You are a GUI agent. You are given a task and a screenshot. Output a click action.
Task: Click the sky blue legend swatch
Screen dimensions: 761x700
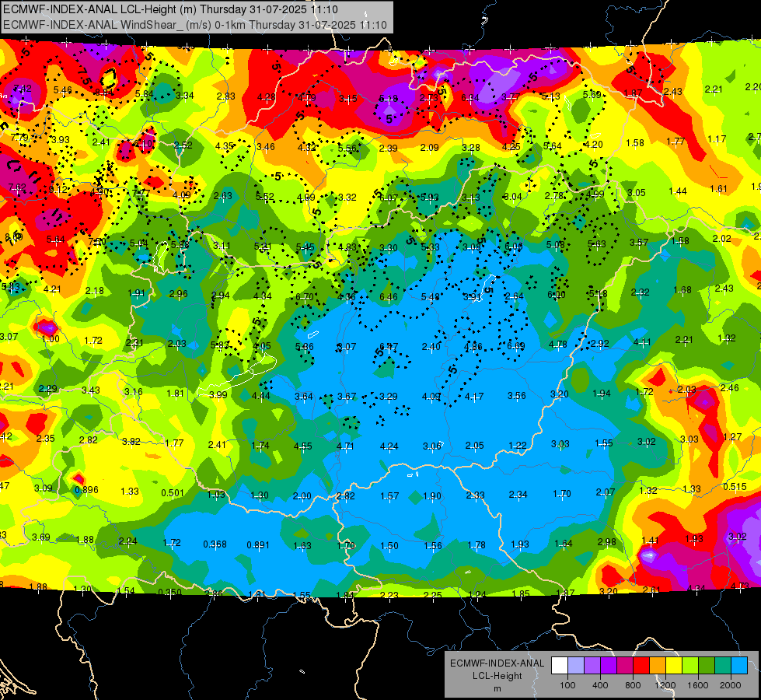739,666
